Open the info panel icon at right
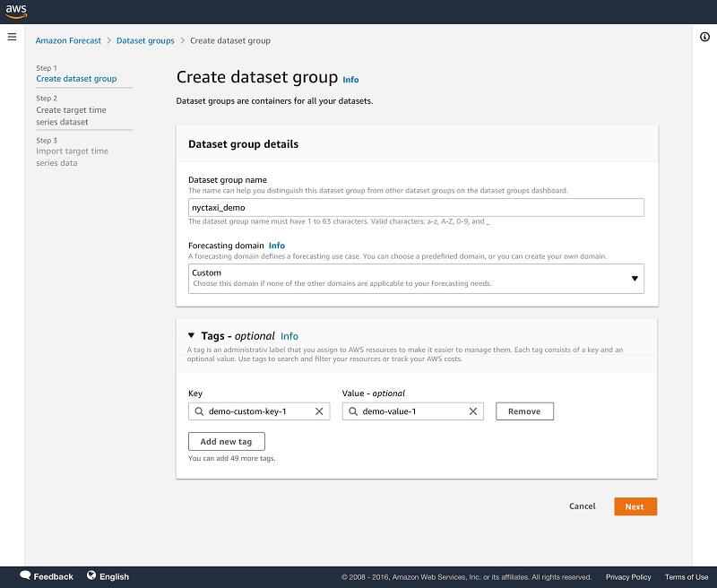Viewport: 717px width, 588px height. (x=704, y=37)
